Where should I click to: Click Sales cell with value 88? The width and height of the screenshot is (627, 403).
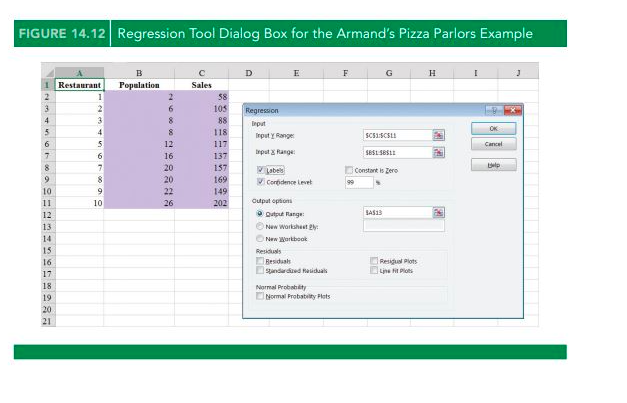[x=202, y=120]
